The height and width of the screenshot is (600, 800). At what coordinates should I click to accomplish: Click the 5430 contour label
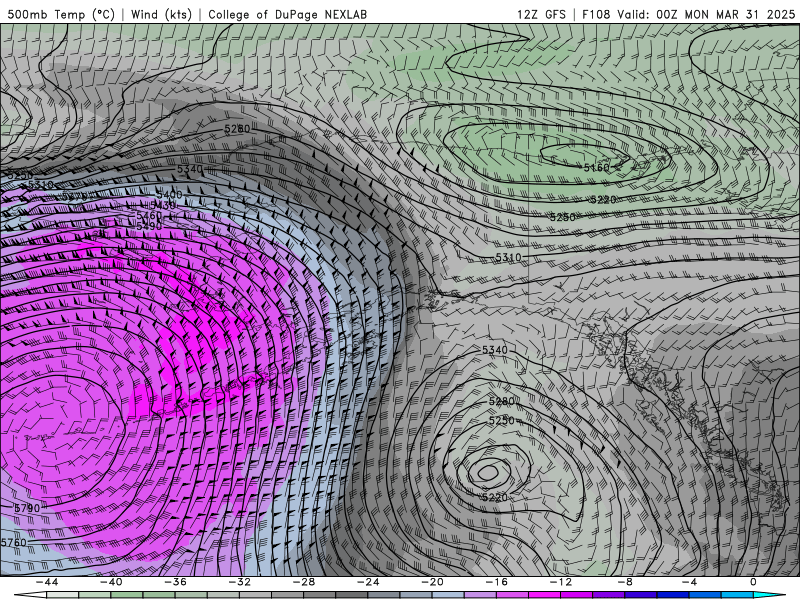163,205
